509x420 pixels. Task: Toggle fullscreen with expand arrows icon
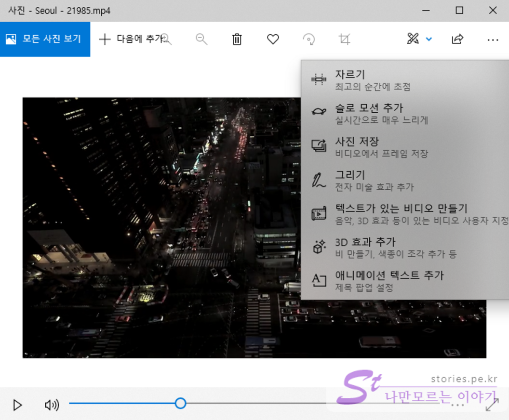(492, 405)
